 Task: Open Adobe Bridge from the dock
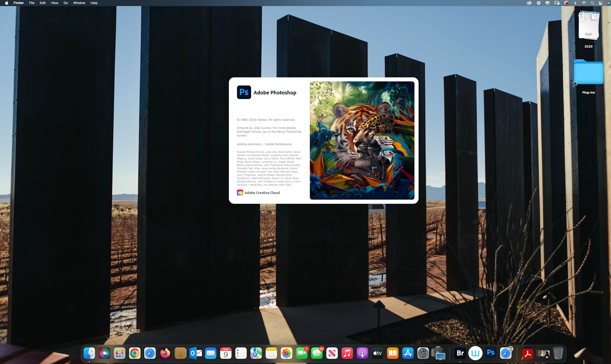click(x=460, y=353)
